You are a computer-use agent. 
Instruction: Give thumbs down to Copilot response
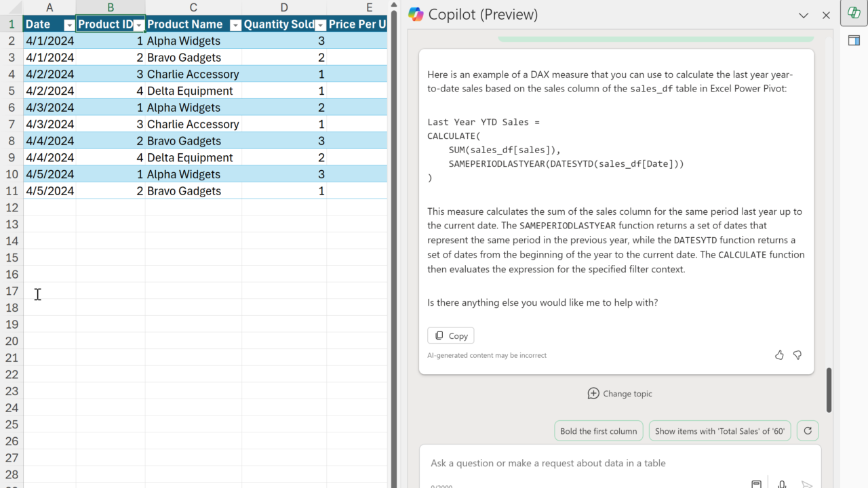point(797,354)
